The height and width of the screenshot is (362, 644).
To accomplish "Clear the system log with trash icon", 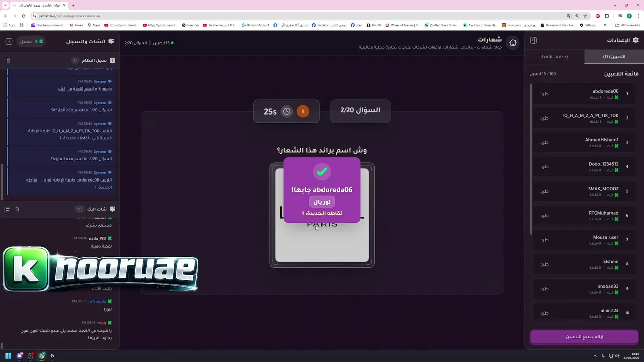I will click(x=8, y=60).
